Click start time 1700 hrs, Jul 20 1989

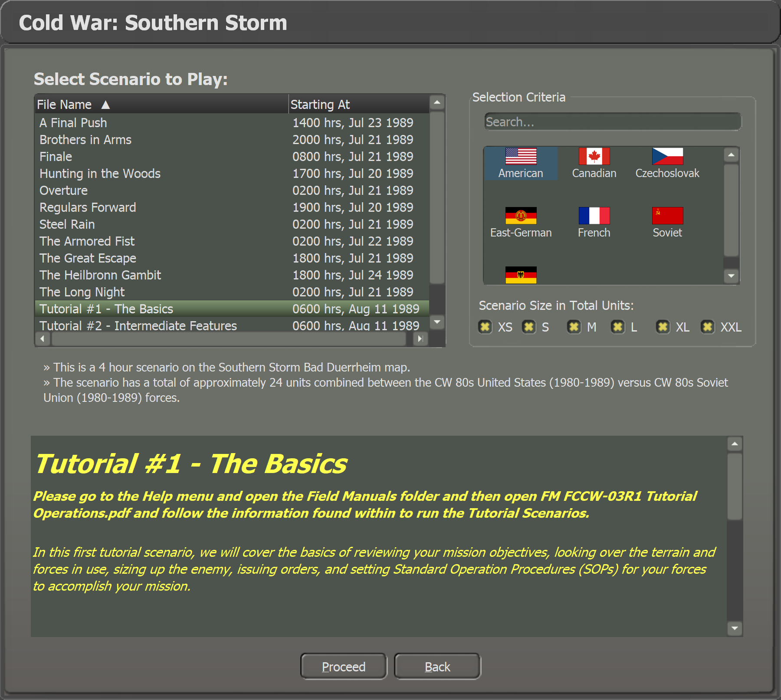pos(353,174)
